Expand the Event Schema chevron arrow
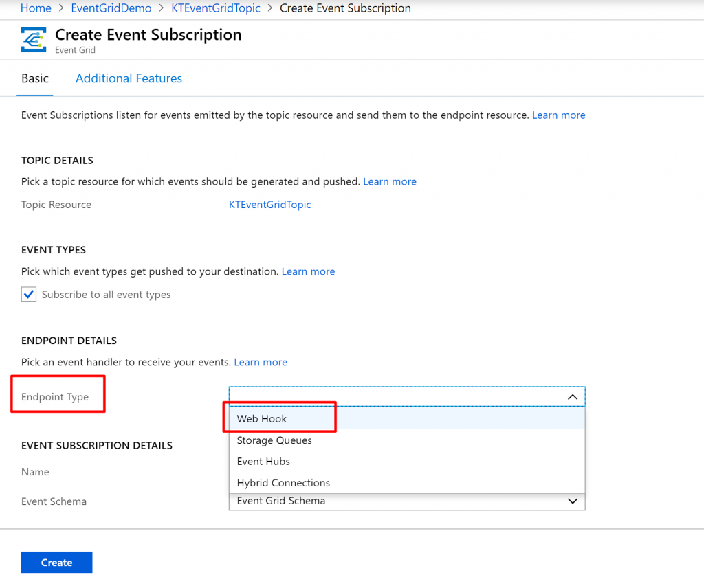This screenshot has width=704, height=588. point(573,501)
